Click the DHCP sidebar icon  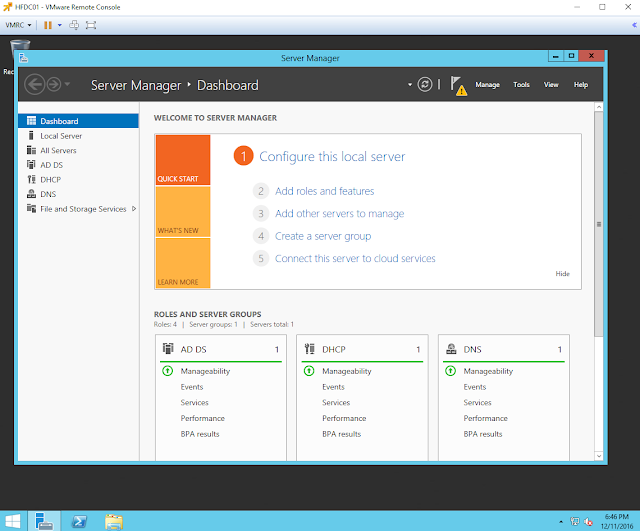pos(31,179)
